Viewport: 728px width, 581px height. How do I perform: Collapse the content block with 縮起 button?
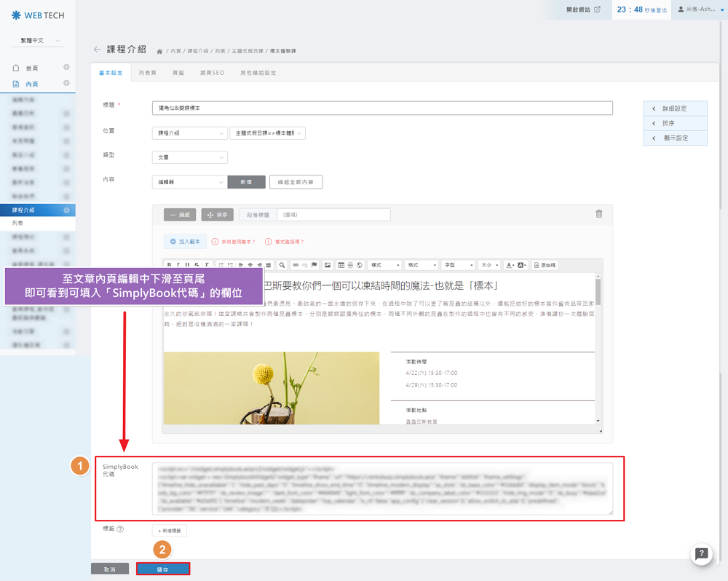[x=180, y=215]
